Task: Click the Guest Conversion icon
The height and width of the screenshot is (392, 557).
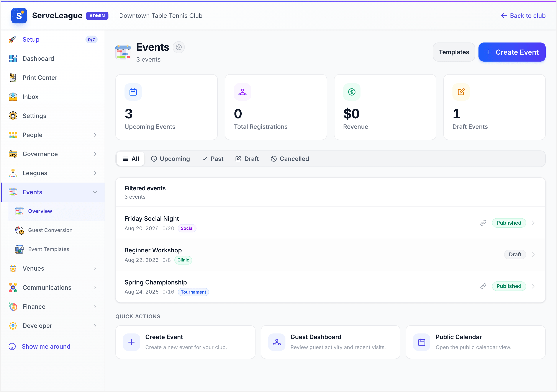Action: click(19, 230)
